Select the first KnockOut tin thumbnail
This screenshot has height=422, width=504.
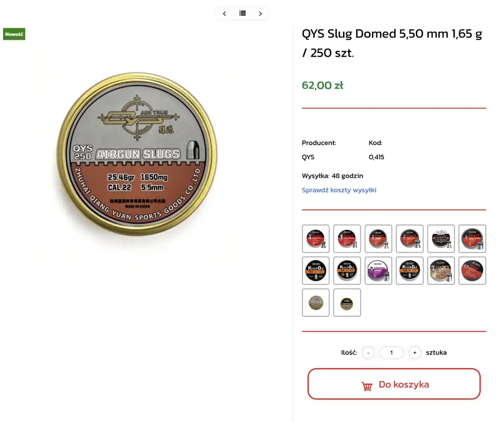(316, 271)
